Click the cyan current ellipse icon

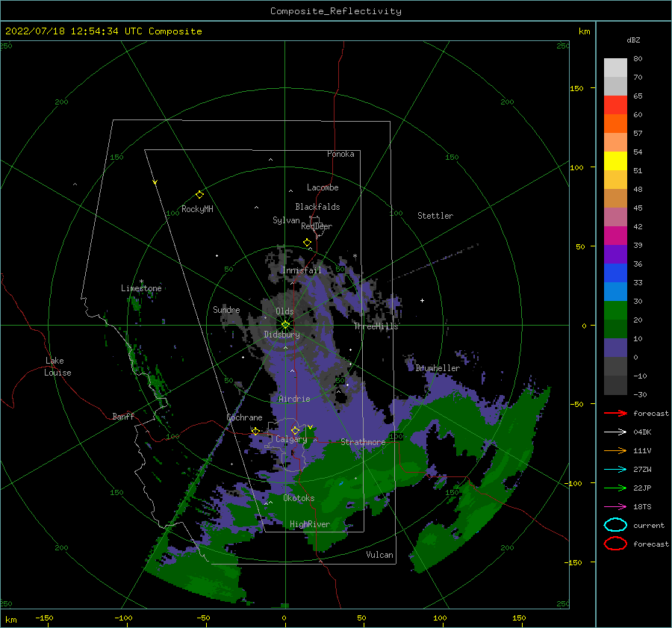[615, 525]
